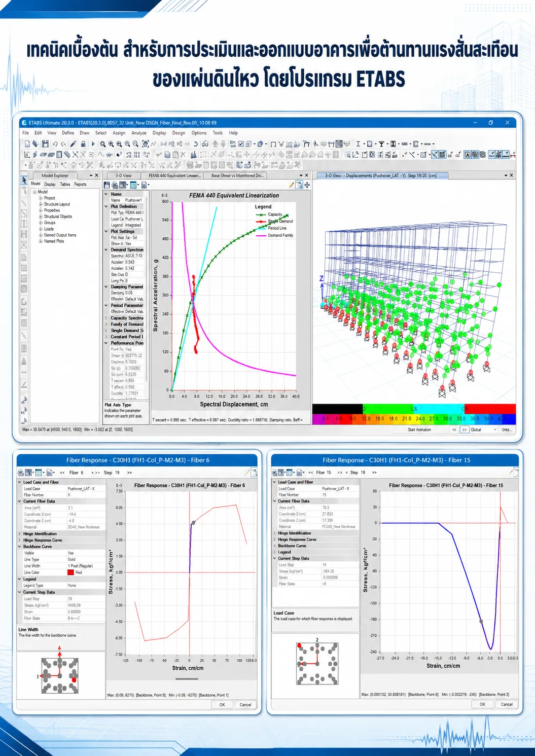Expand the Structural Objects tree node
Screen dimensions: 535x756
pyautogui.click(x=41, y=217)
